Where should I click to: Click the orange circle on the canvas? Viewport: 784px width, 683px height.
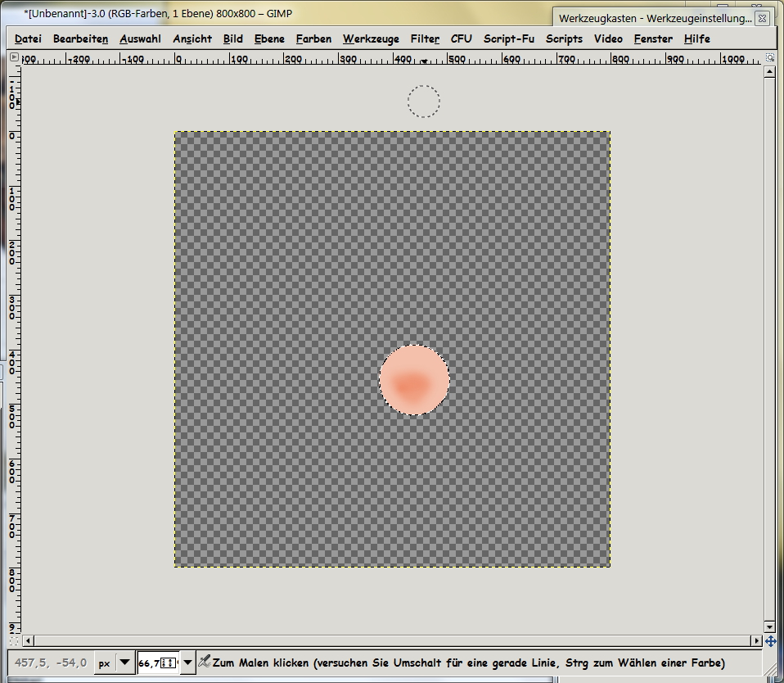click(414, 380)
